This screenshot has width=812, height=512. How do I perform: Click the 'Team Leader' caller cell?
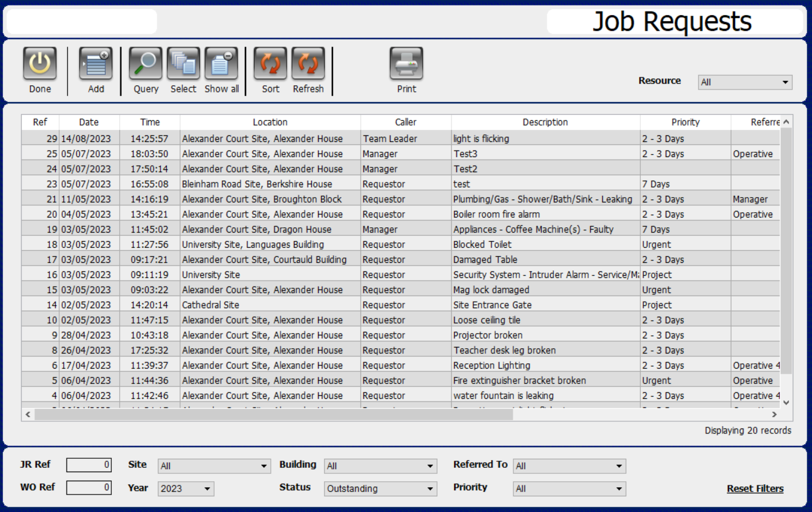tap(406, 138)
